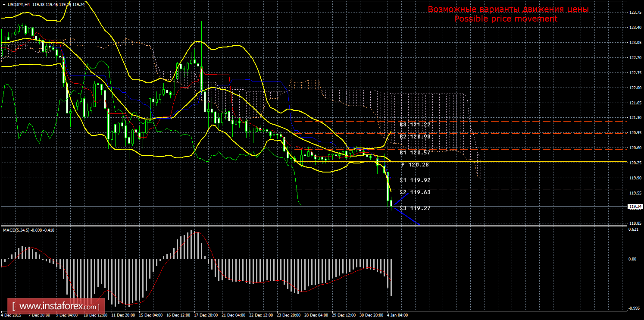Click the upward blue forecast arrow line
Viewport: 644px width, 320px height.
click(400, 200)
